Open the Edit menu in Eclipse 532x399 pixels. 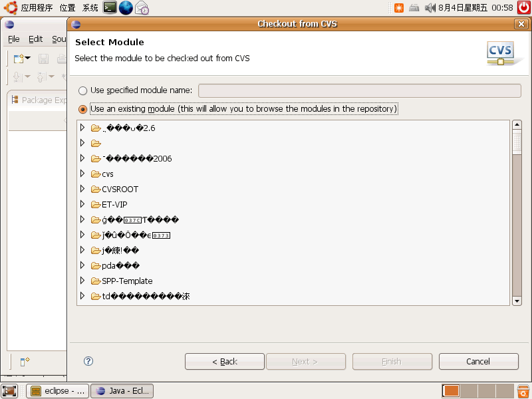(x=36, y=39)
